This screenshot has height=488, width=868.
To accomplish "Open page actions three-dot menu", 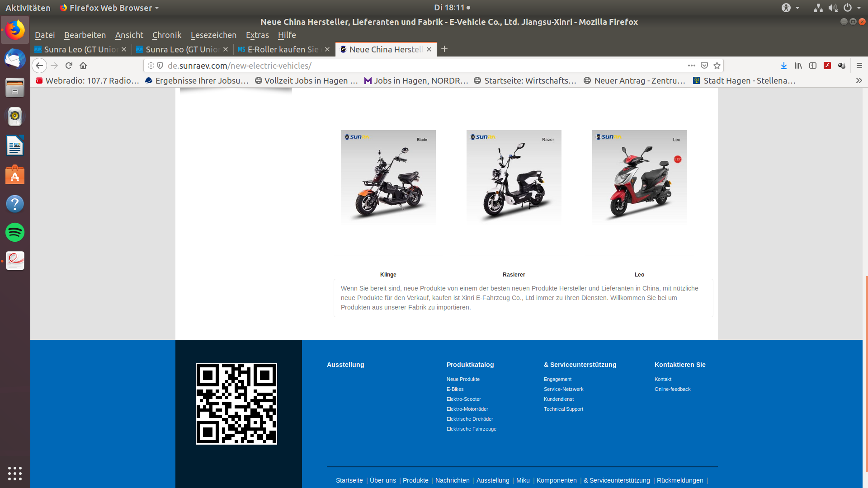I will [x=692, y=66].
